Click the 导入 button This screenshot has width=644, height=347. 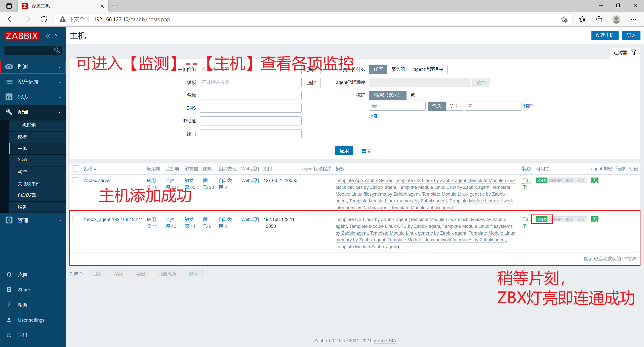(631, 35)
